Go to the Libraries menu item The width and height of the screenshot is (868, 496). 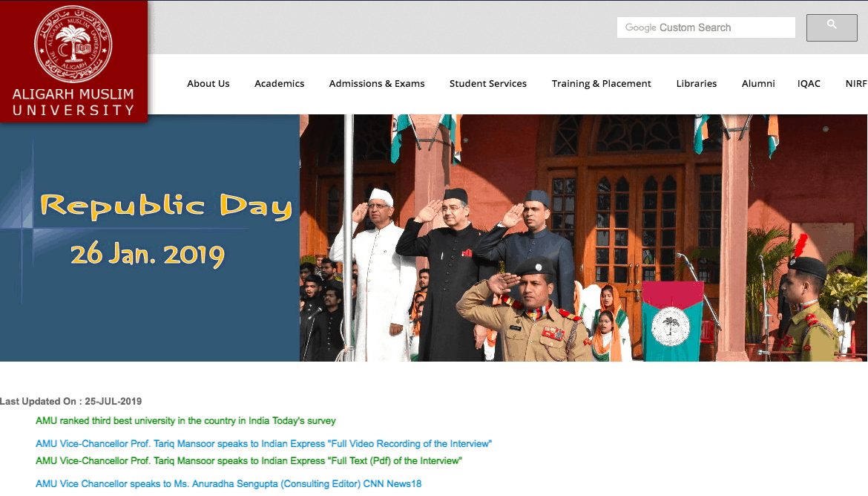(696, 84)
